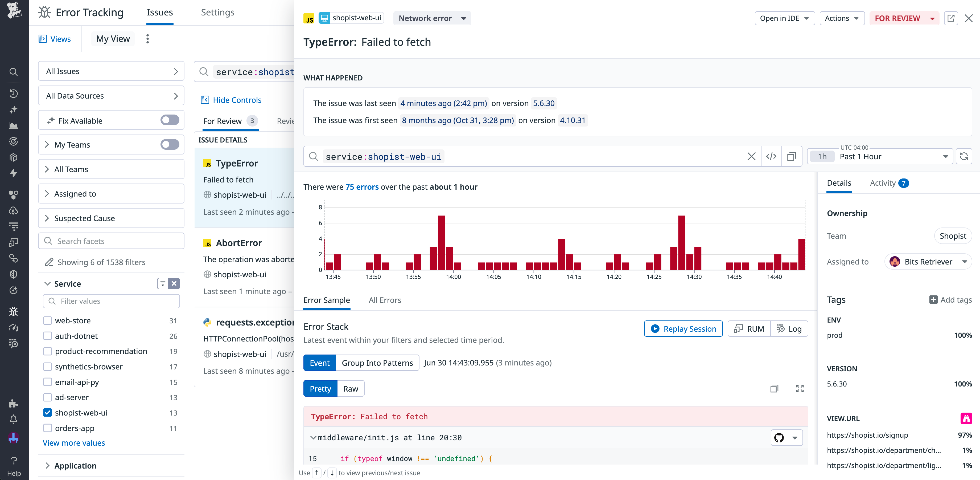Viewport: 980px width, 480px height.
Task: Click the Replay Session button
Action: click(x=683, y=328)
